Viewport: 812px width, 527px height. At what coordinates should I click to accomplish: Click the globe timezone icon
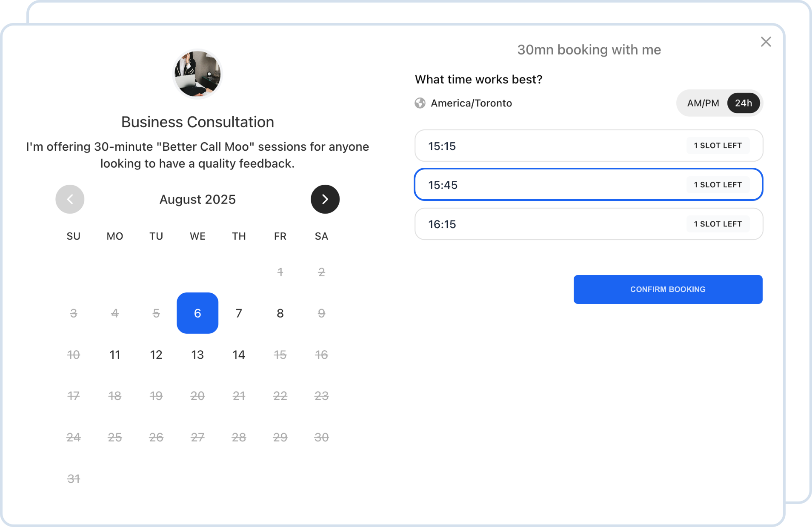[x=420, y=103]
